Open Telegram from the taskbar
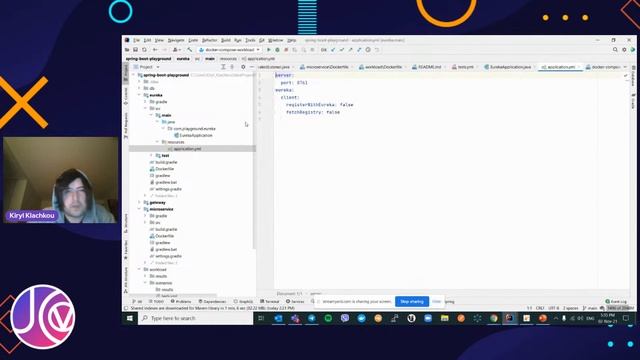The height and width of the screenshot is (360, 640). 311,318
